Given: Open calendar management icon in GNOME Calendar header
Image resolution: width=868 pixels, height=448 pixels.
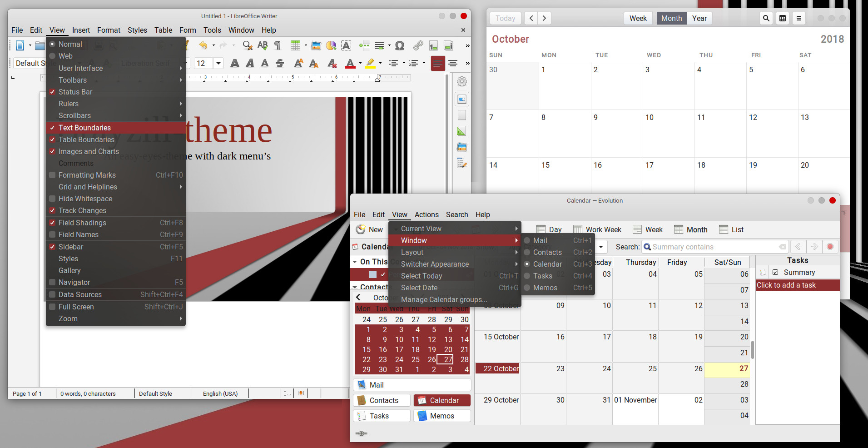Looking at the screenshot, I should point(783,18).
